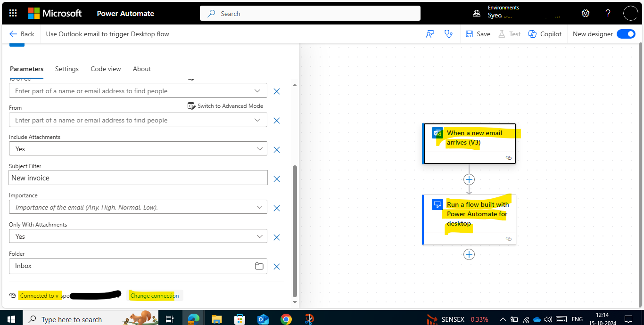Open Google Chrome from the taskbar
This screenshot has height=325, width=644.
[286, 319]
